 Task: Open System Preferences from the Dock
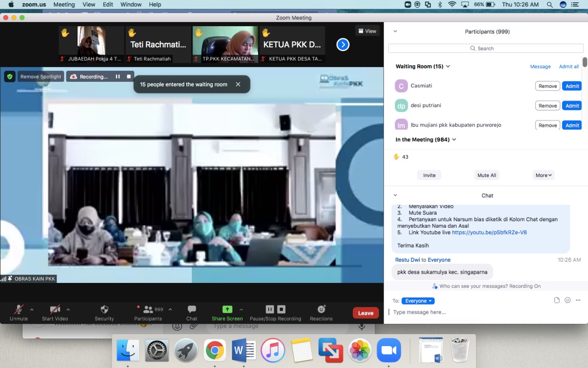157,351
